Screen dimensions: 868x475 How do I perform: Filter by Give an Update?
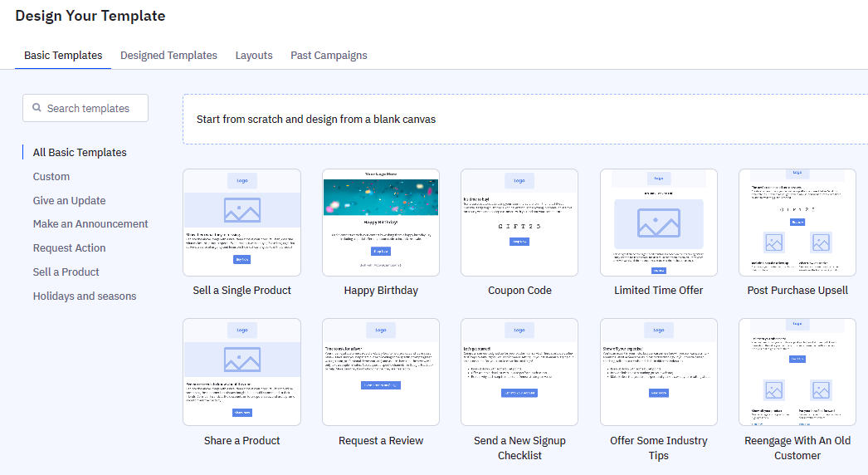[x=69, y=201]
